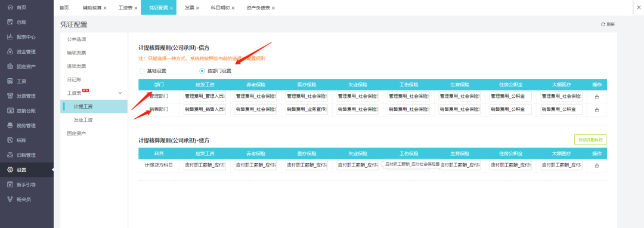
Task: Collapse the 工资表 section chevron
Action: pos(120,93)
